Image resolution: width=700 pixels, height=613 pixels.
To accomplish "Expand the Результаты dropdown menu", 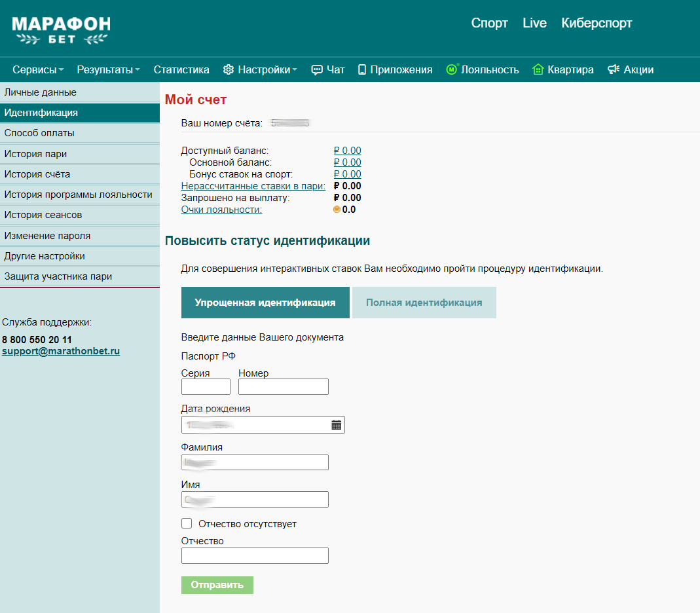I will [109, 69].
